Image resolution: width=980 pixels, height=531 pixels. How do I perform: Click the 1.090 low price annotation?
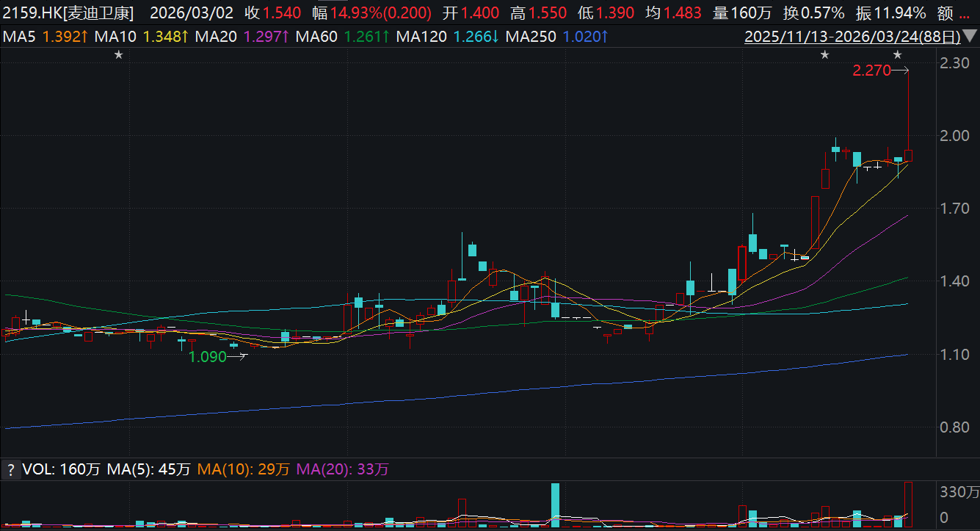(208, 356)
